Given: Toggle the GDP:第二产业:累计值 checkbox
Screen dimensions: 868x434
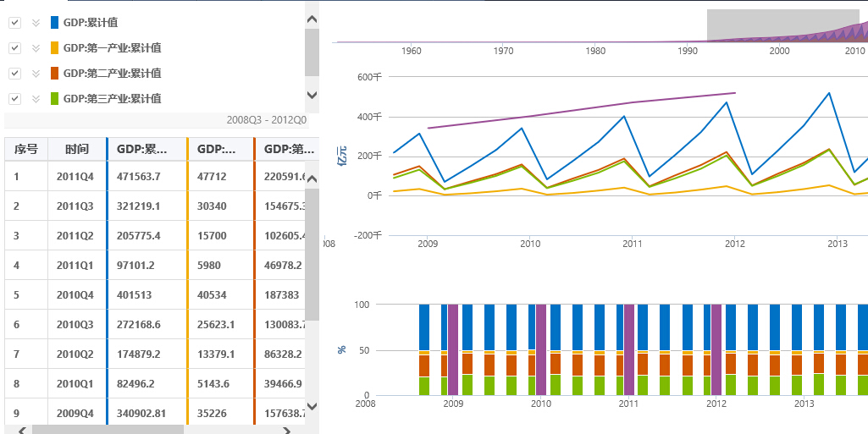Looking at the screenshot, I should (x=15, y=74).
